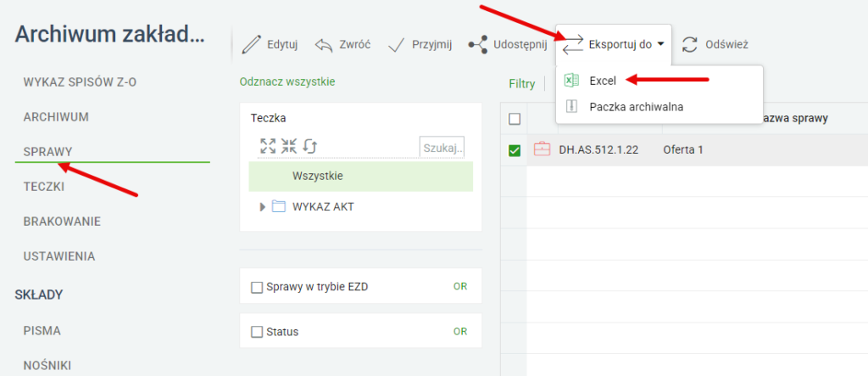The width and height of the screenshot is (868, 376).
Task: Click the Udostępnij share icon
Action: click(478, 45)
